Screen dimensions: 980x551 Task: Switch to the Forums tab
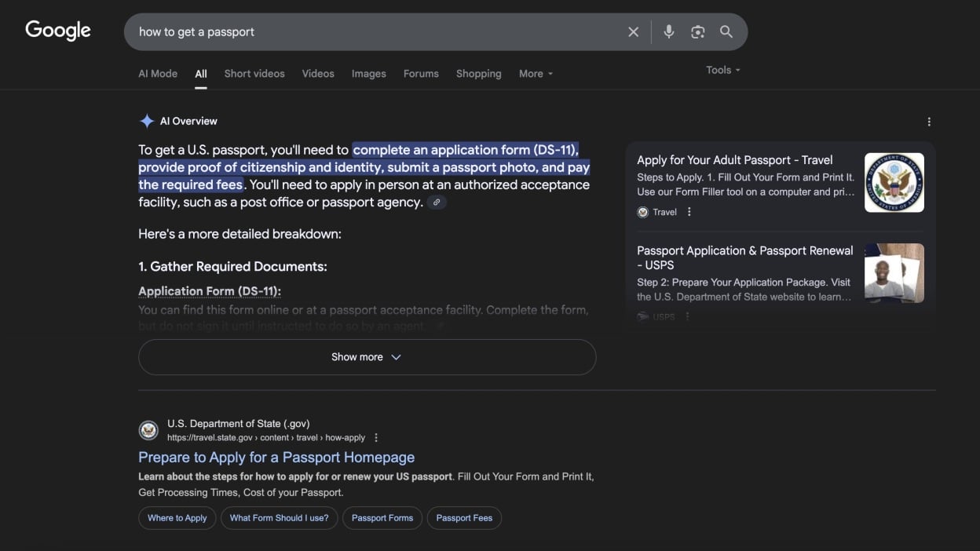click(421, 73)
